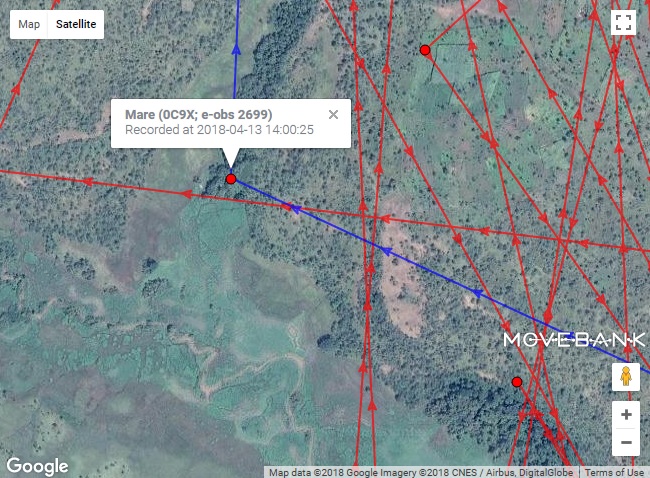The width and height of the screenshot is (650, 478).
Task: Click the recorded timestamp text in the popup
Action: click(219, 130)
